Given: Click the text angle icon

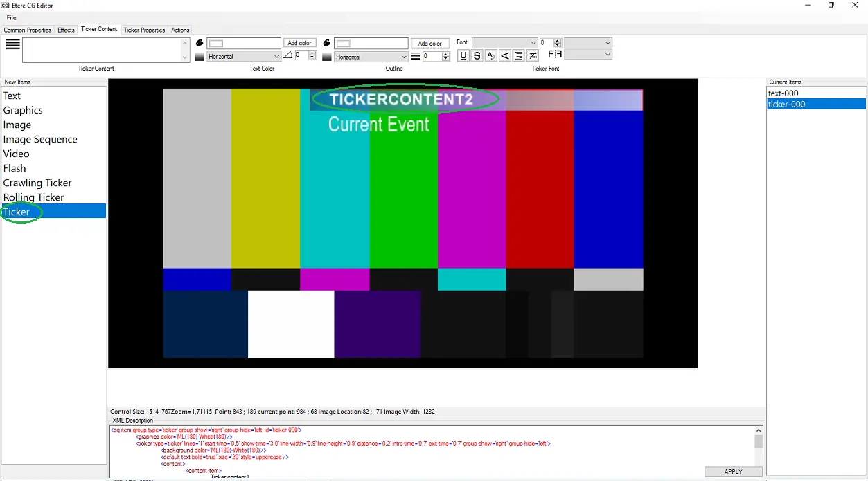Looking at the screenshot, I should (287, 56).
